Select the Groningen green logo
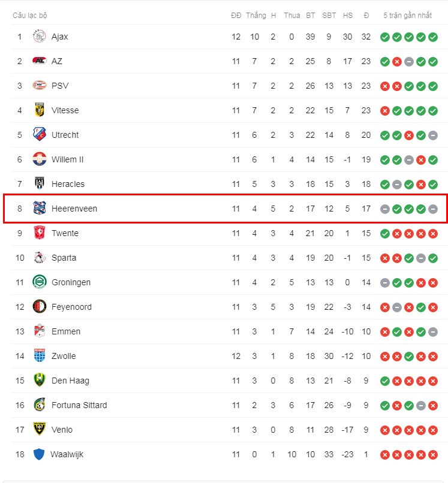This screenshot has height=483, width=448. point(39,282)
